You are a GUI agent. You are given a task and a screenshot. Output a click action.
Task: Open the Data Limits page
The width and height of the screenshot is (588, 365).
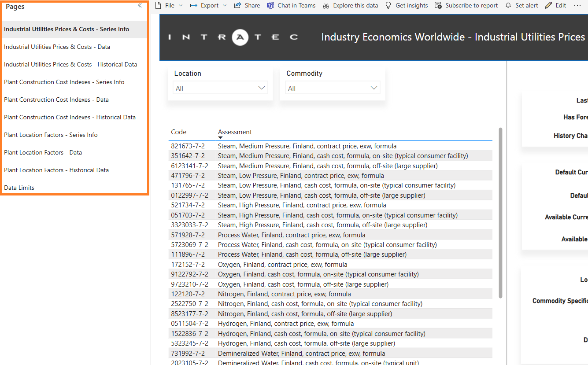[19, 188]
